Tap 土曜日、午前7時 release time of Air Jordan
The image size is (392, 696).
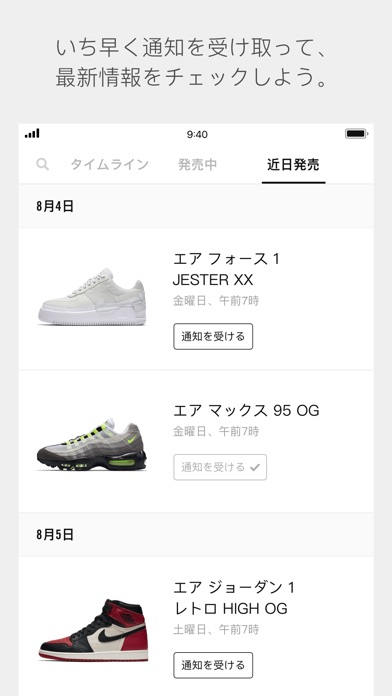[x=216, y=629]
